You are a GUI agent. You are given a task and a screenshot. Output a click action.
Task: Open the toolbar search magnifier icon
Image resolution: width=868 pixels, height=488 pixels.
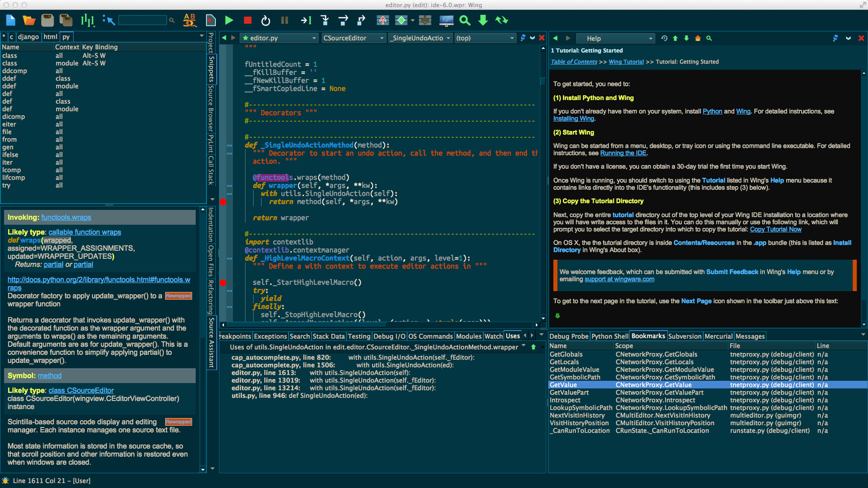click(465, 20)
